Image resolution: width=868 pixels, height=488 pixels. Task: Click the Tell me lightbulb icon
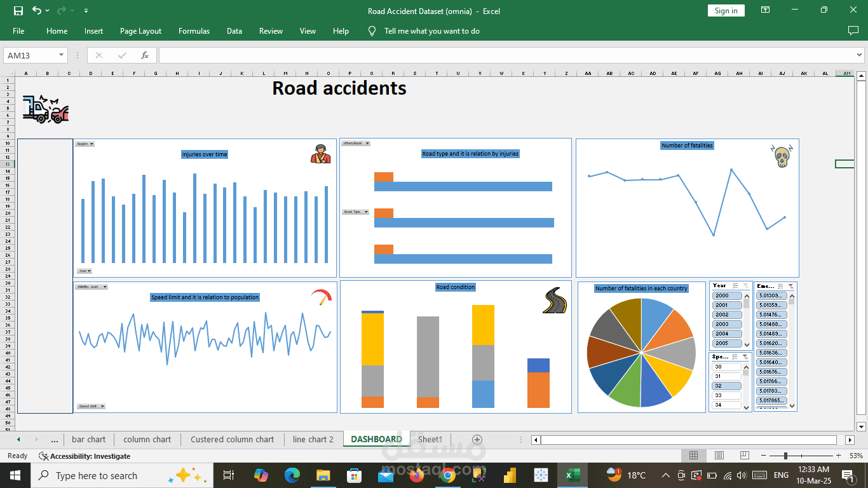[372, 30]
